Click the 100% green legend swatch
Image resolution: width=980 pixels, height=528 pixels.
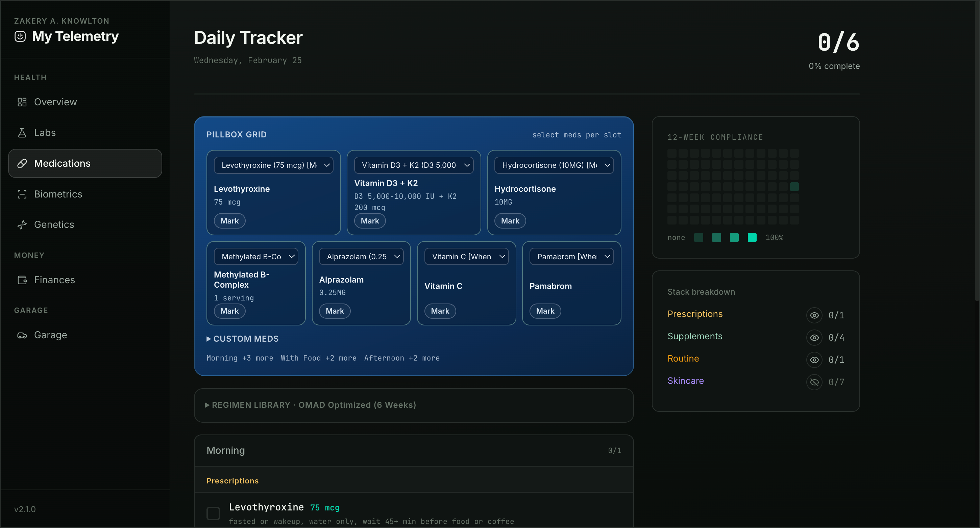(752, 237)
